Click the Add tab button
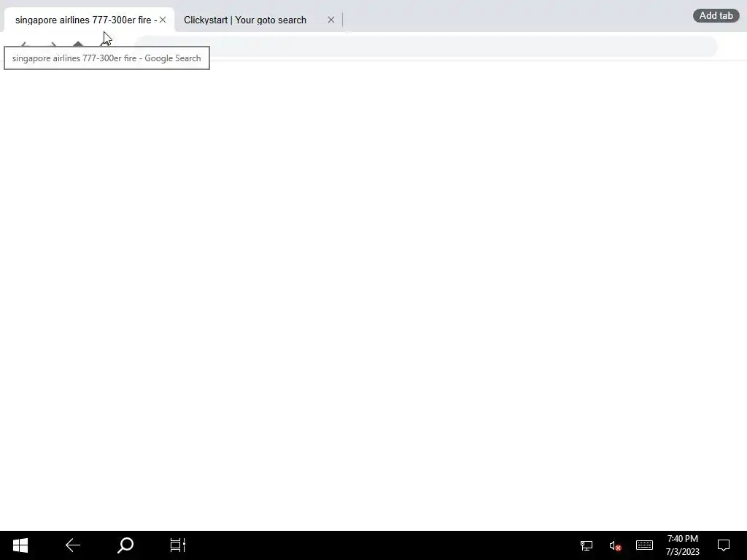This screenshot has width=747, height=560. click(716, 16)
